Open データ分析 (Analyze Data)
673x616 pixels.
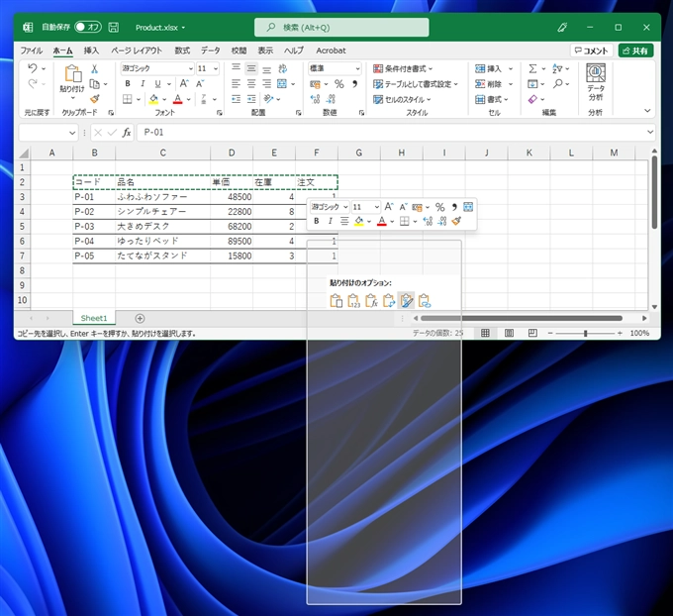point(596,83)
